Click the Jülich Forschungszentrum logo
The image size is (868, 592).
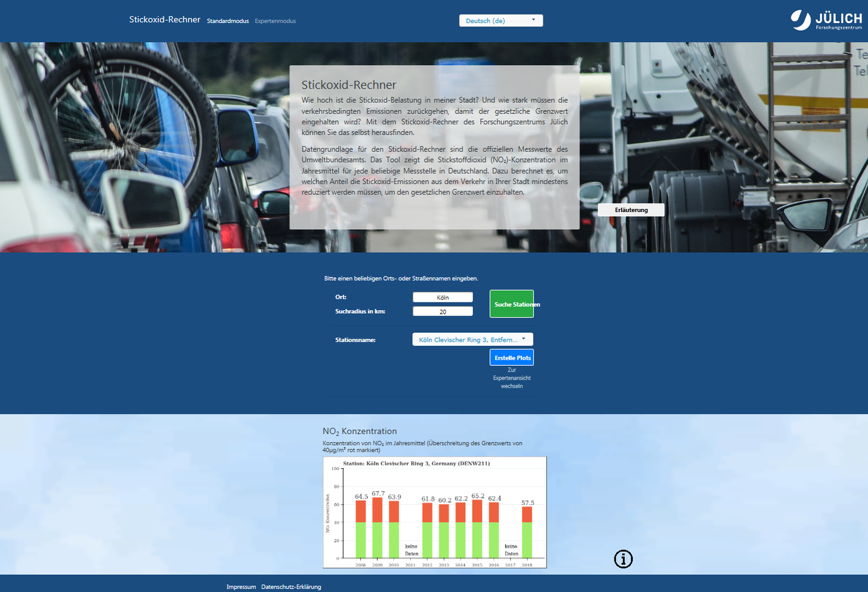click(826, 20)
